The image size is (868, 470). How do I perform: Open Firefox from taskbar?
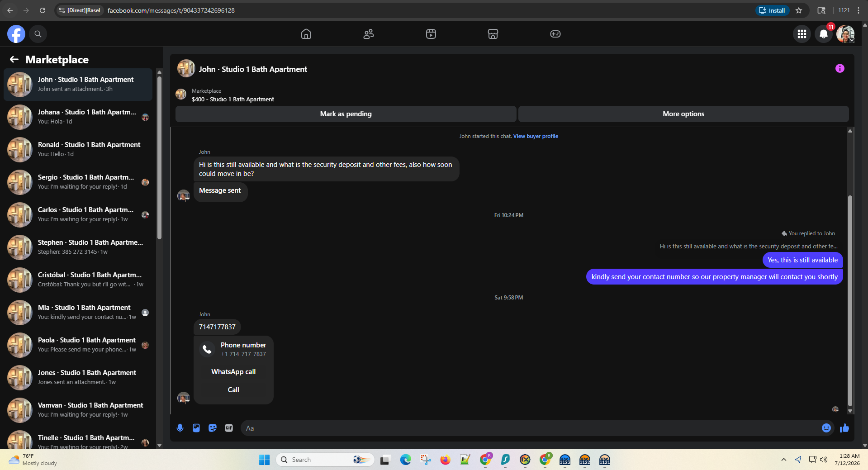pyautogui.click(x=446, y=460)
